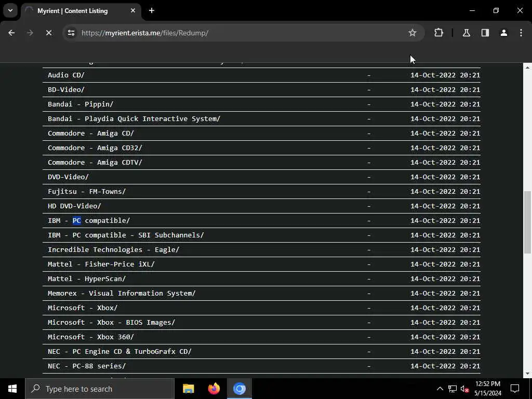Open the profile account icon
Image resolution: width=532 pixels, height=399 pixels.
tap(504, 33)
